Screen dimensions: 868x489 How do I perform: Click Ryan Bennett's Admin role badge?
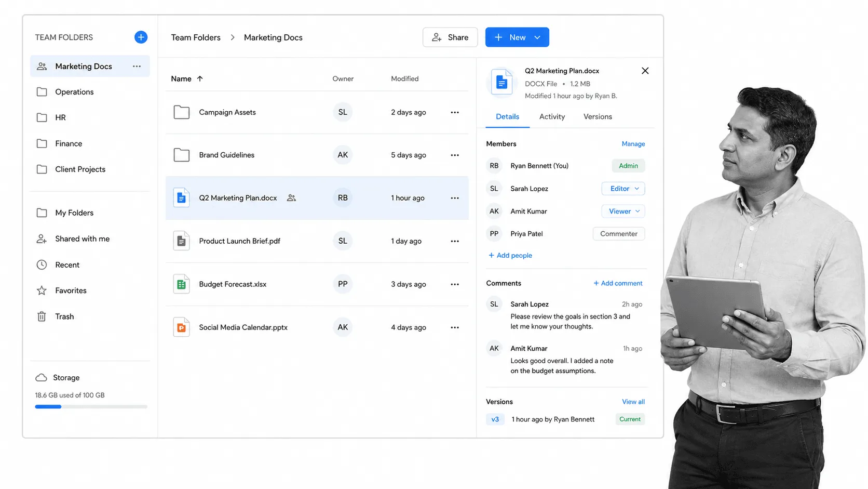click(x=628, y=166)
